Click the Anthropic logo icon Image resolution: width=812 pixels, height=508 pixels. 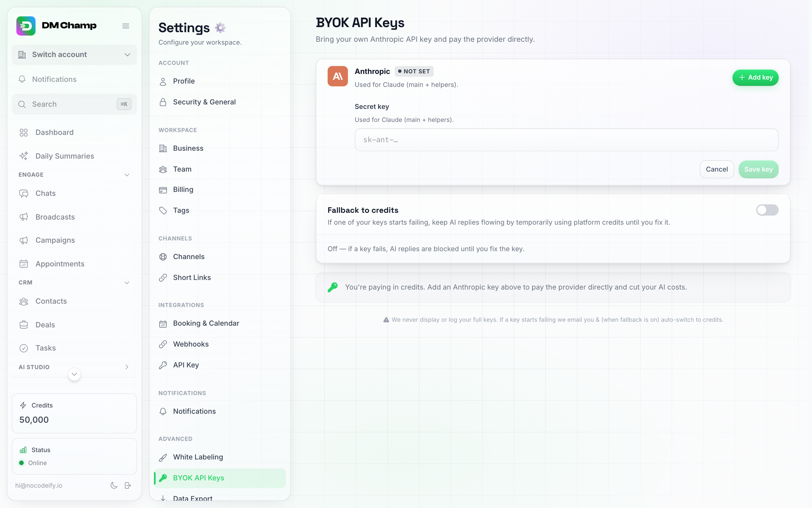tap(337, 76)
